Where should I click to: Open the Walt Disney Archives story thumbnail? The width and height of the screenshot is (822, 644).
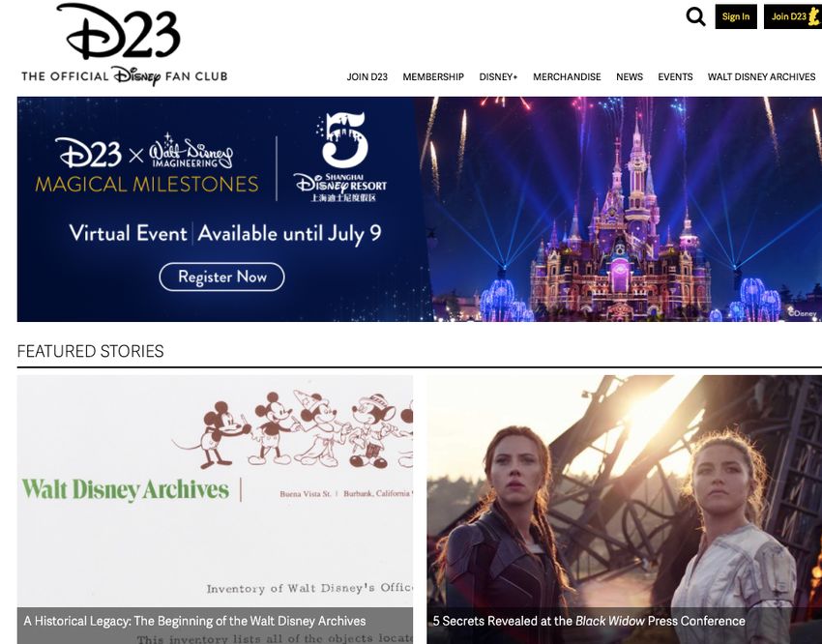click(215, 490)
